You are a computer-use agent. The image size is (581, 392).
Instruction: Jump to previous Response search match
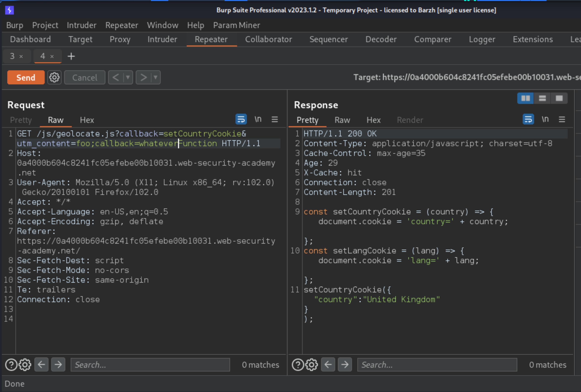click(x=328, y=364)
